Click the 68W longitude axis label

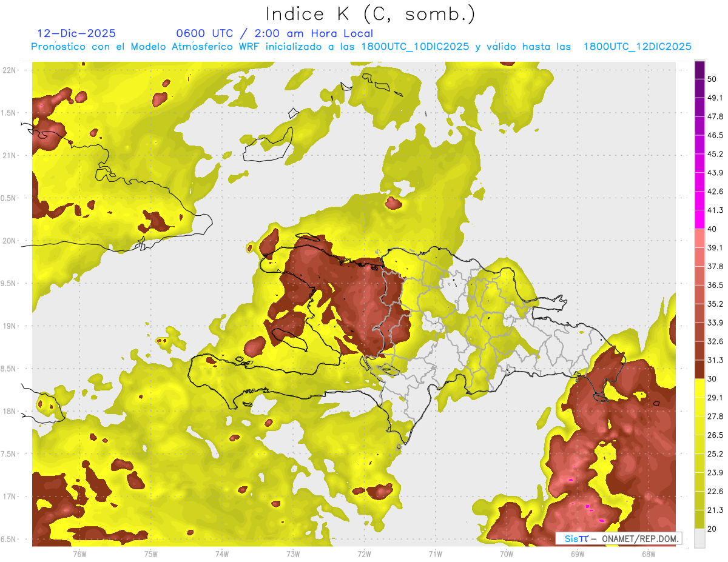click(x=648, y=554)
